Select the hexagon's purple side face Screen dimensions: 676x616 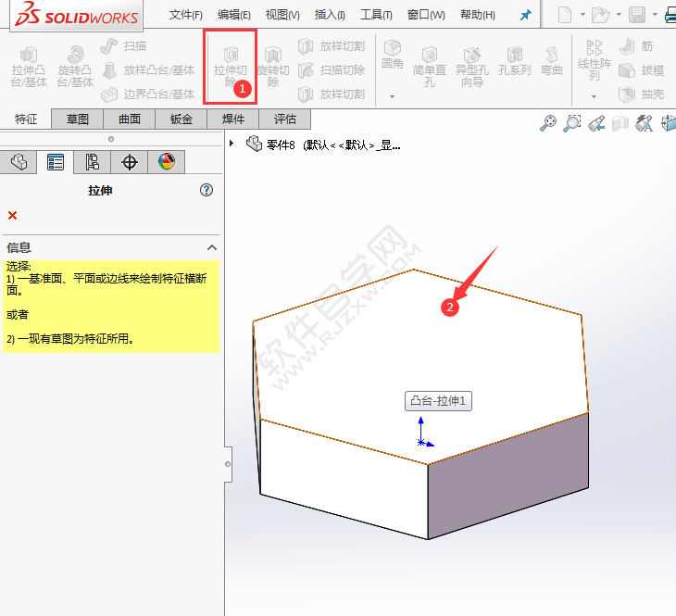[x=507, y=476]
